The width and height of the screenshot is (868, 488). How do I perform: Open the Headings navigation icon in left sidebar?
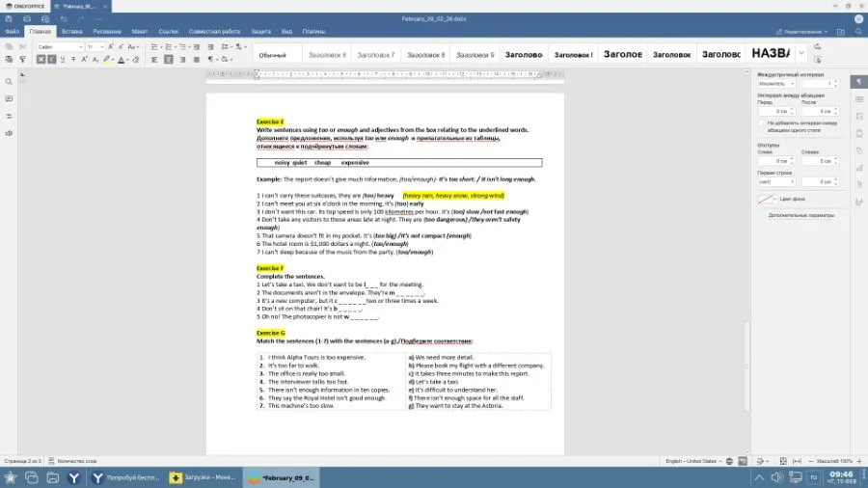9,116
